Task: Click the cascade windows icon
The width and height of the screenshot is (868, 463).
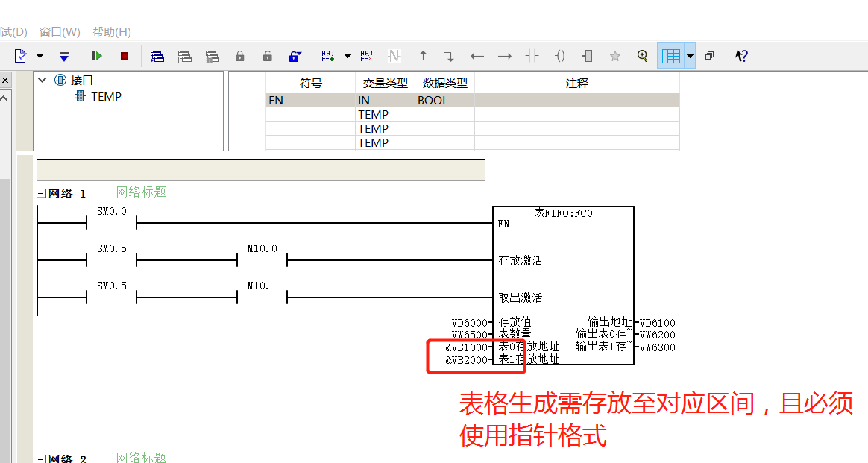Action: point(709,56)
